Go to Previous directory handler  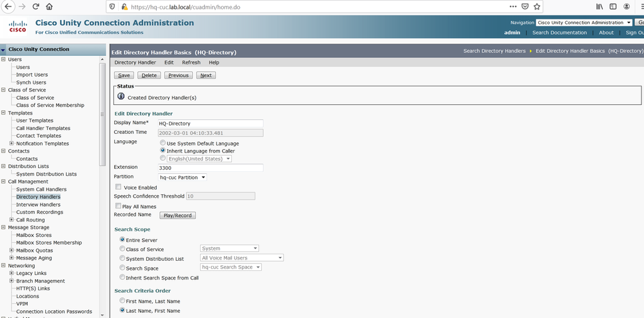[179, 75]
